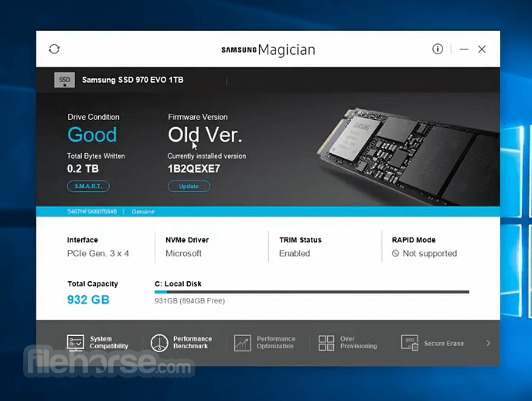Click the 'Total Bytes Written' label
Viewport: 532px width, 401px height.
96,156
